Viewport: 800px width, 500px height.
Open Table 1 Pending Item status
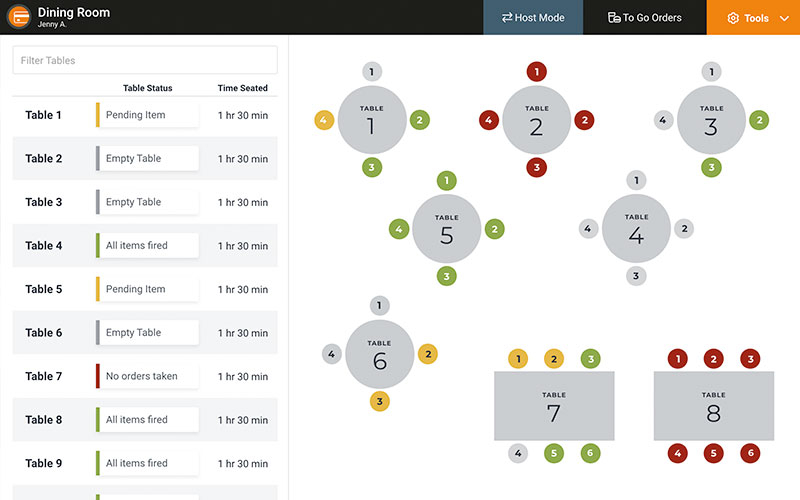pyautogui.click(x=147, y=115)
